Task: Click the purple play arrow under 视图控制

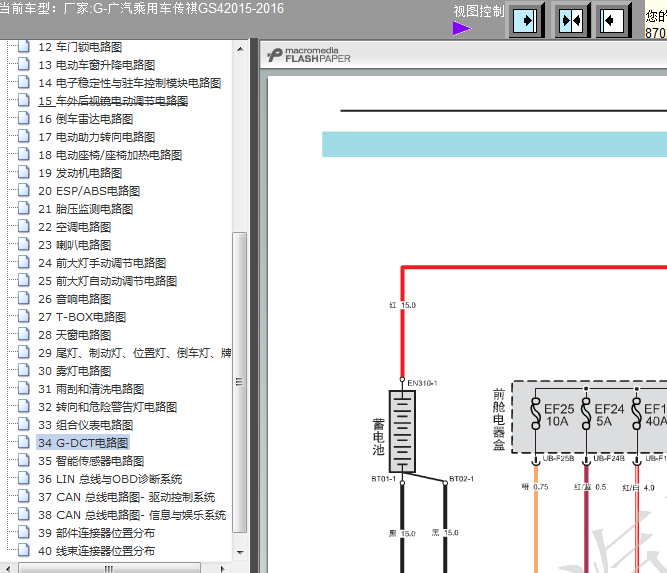Action: click(462, 29)
